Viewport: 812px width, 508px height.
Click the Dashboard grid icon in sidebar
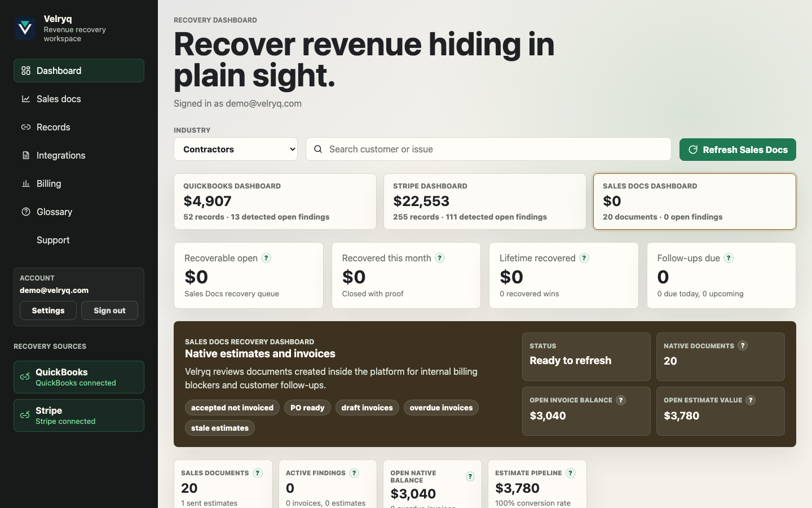[26, 71]
